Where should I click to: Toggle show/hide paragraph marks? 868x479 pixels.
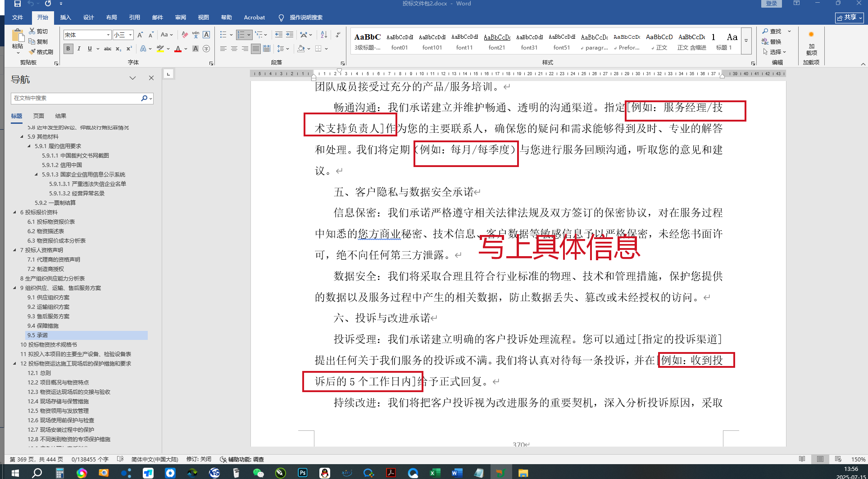338,35
